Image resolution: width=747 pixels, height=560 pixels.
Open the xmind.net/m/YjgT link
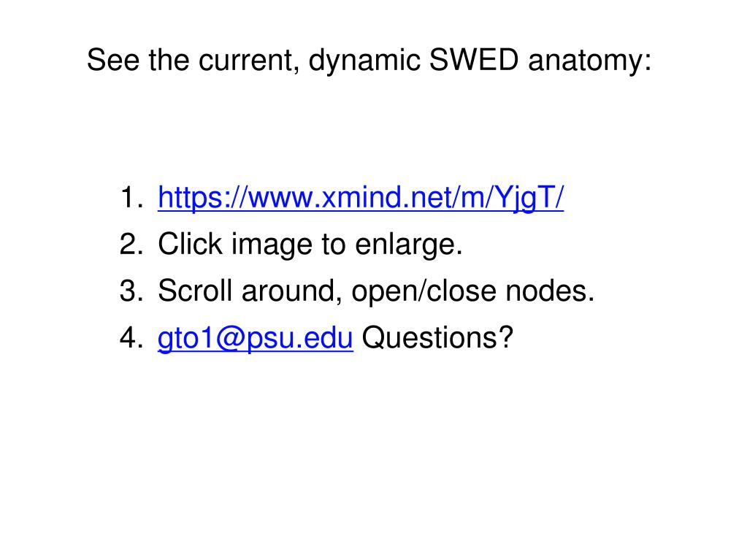click(x=361, y=198)
